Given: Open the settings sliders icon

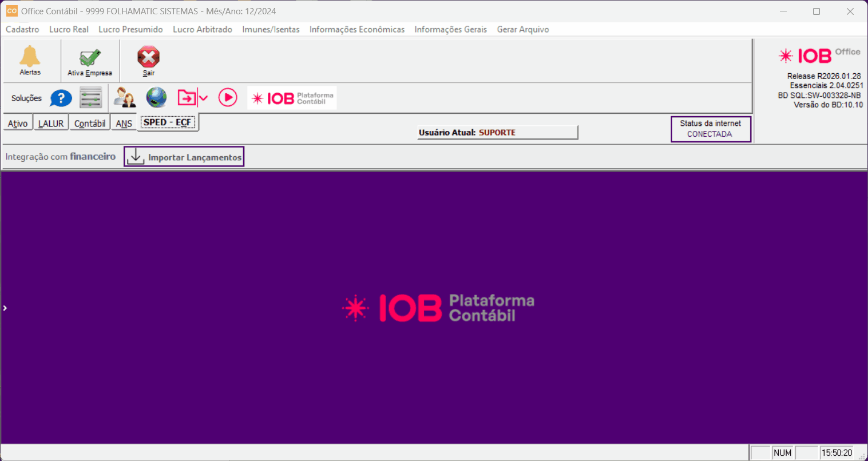Looking at the screenshot, I should 90,98.
